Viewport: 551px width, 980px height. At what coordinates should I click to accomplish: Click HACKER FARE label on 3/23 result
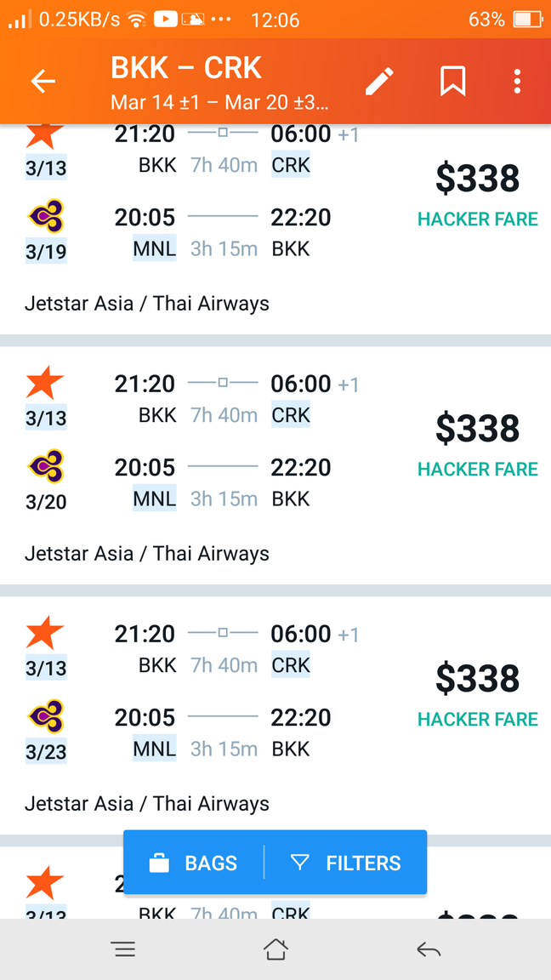478,720
